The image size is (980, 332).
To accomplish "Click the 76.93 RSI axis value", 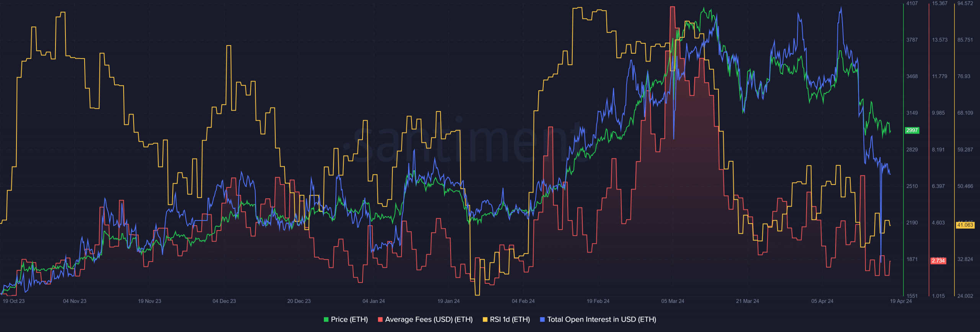I will (x=964, y=77).
